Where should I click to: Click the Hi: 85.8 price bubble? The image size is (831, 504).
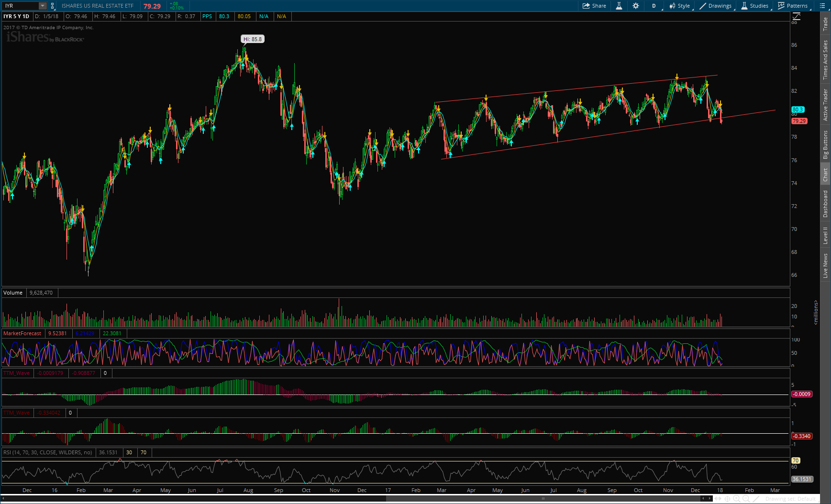pyautogui.click(x=253, y=39)
